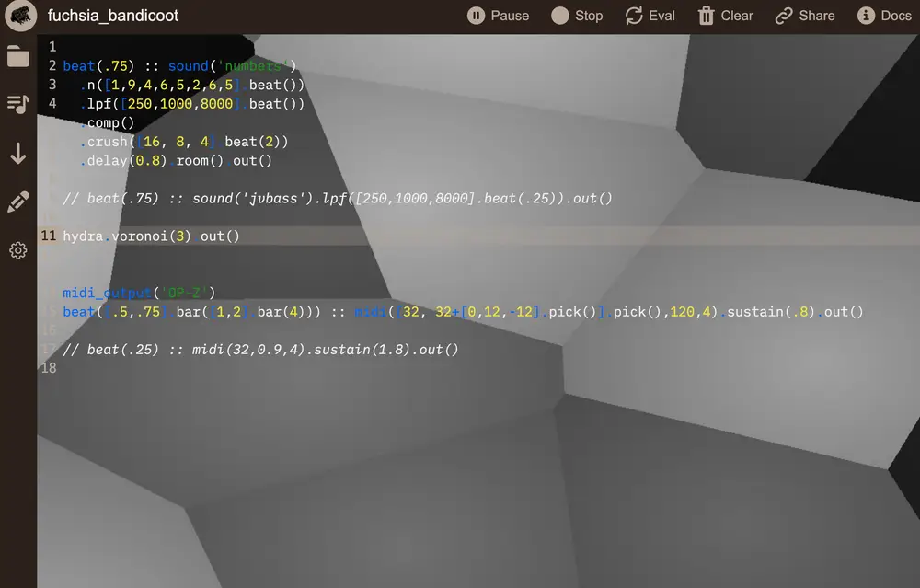Click the bandicoot logo icon
920x588 pixels.
[18, 16]
